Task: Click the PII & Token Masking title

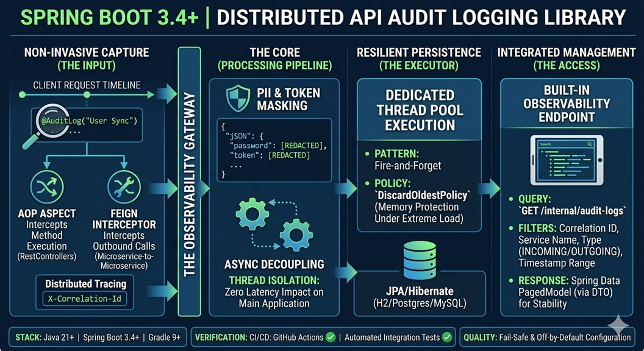Action: tap(288, 99)
